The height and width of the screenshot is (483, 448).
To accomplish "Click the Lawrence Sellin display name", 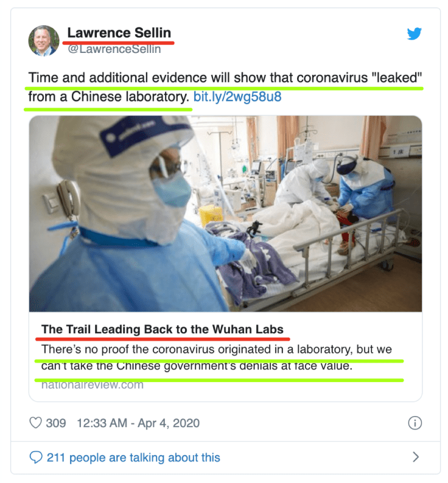I will point(119,33).
